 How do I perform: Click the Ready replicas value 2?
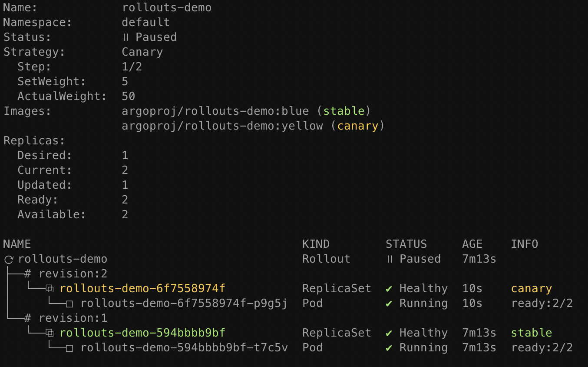click(125, 200)
